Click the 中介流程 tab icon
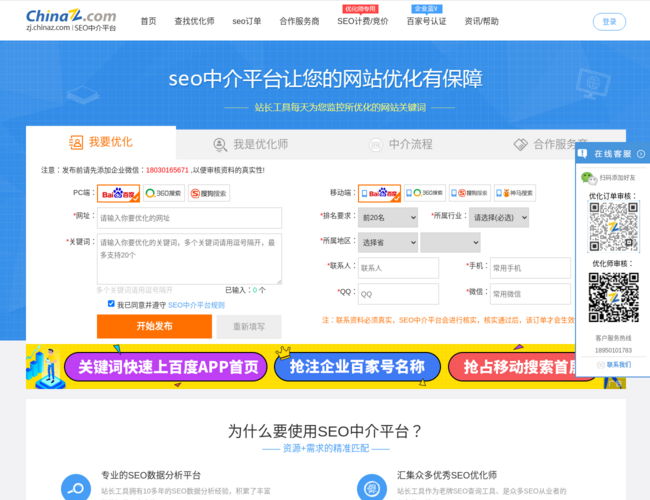 point(376,145)
